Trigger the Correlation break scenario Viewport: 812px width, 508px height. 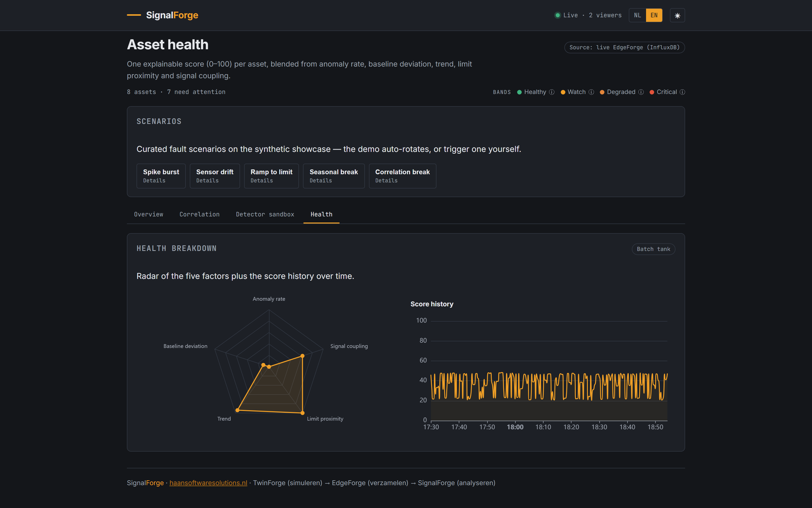(403, 176)
